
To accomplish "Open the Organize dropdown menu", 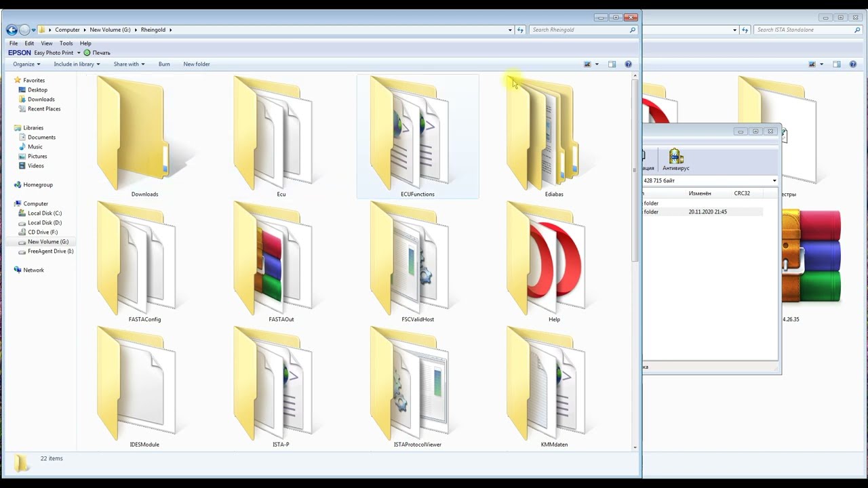I will [x=26, y=64].
